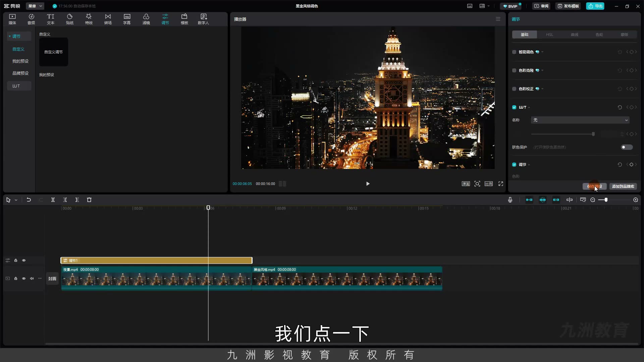The image size is (644, 362).
Task: Hide the adjustment track eye icon
Action: [24, 260]
